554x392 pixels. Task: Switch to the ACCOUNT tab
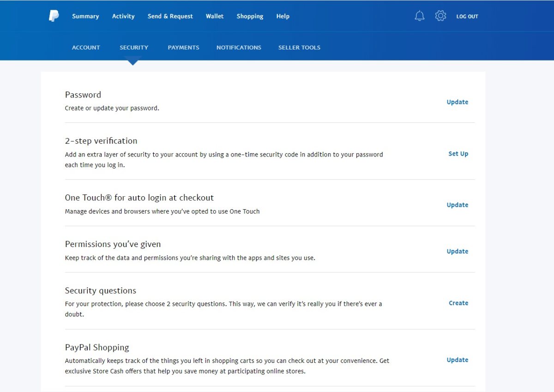86,48
